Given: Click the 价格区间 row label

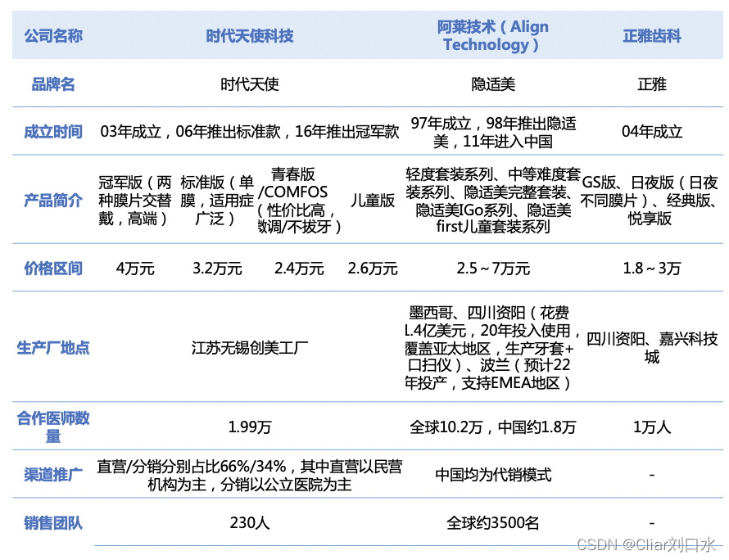Looking at the screenshot, I should [53, 269].
